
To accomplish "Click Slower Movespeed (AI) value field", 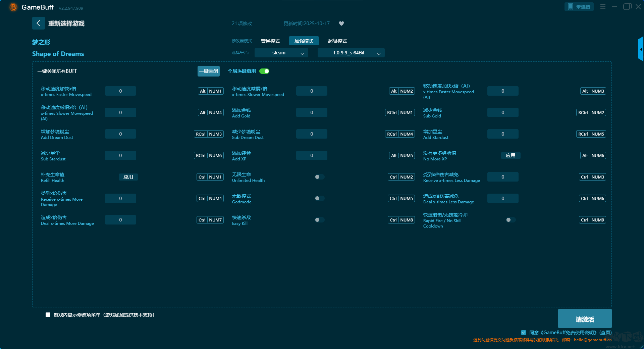I will tap(120, 112).
